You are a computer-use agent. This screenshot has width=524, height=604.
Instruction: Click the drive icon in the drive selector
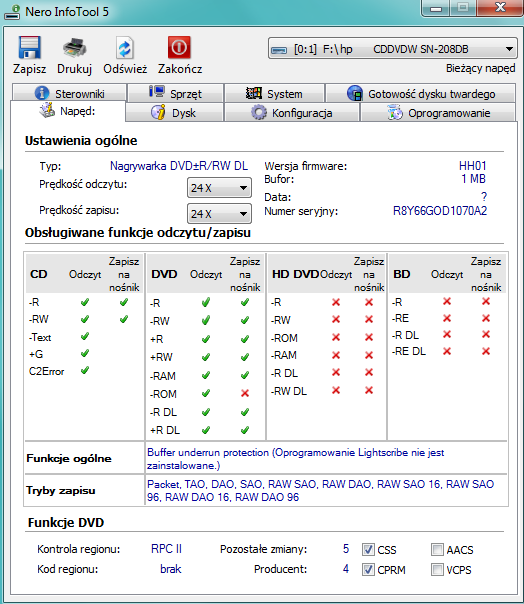click(x=279, y=50)
